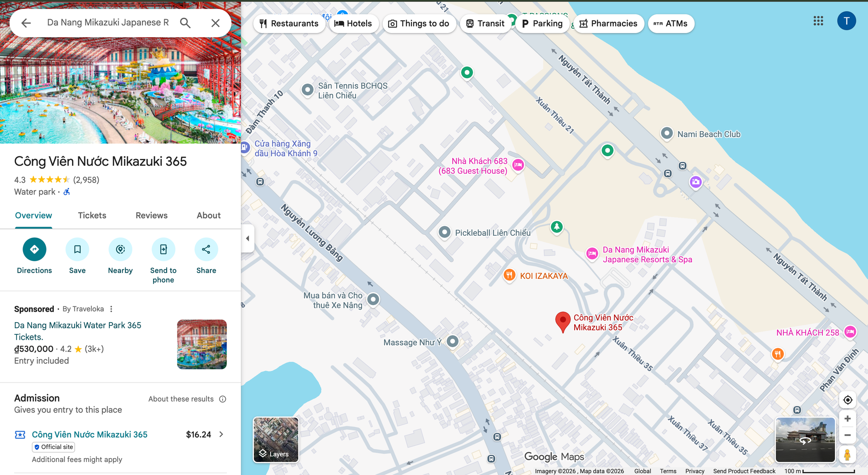868x475 pixels.
Task: Open the Mua bán và Cho thuê Xe Nâng marker
Action: (373, 299)
